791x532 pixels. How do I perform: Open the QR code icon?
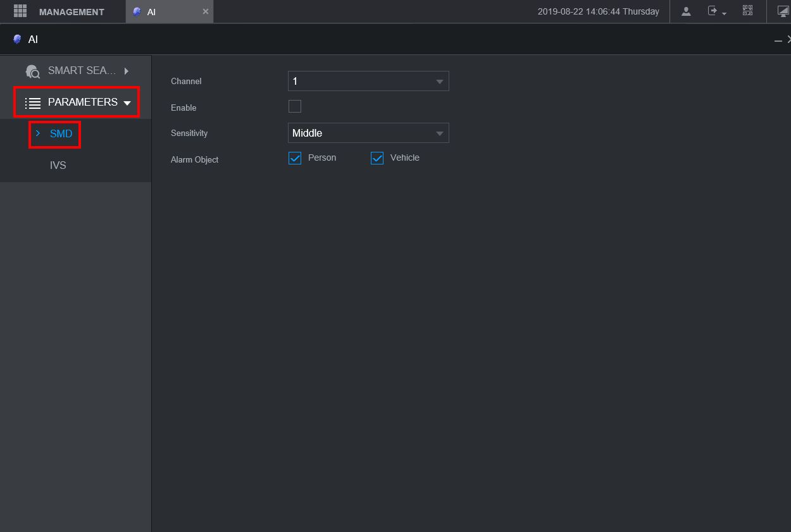(x=747, y=11)
